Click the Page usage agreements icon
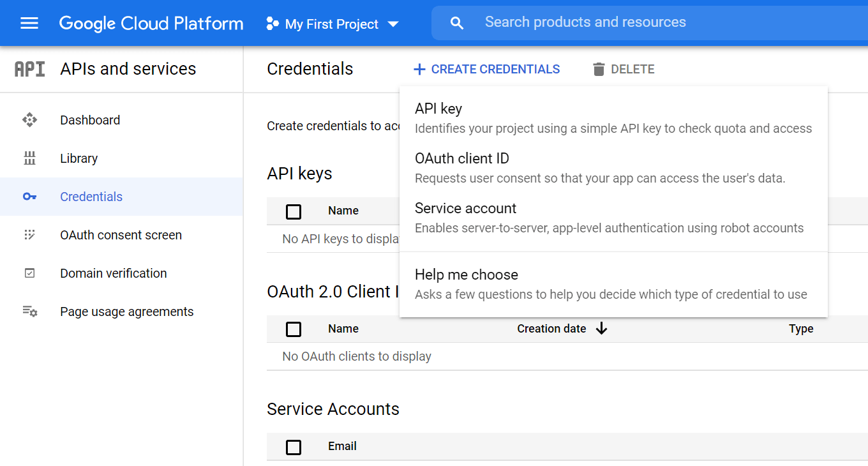The height and width of the screenshot is (466, 868). pos(29,312)
